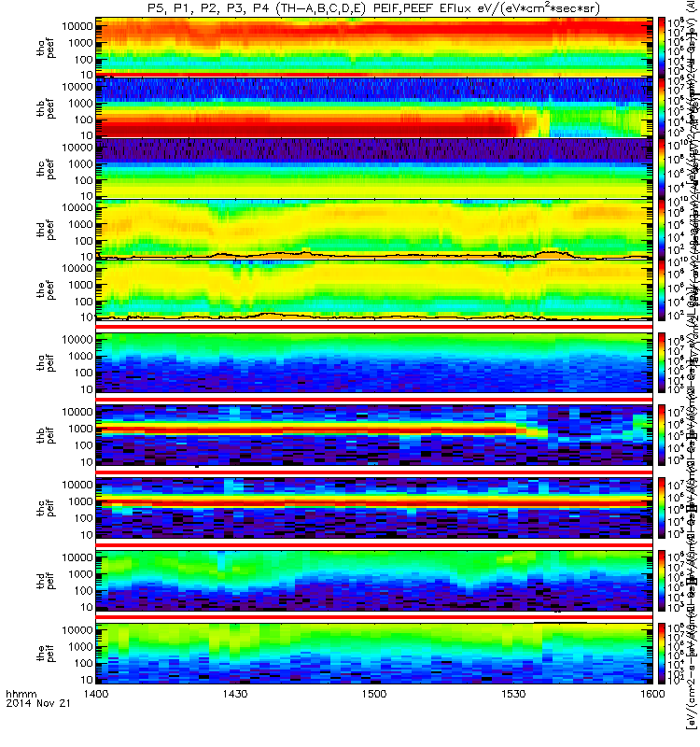Click the 'hhmm' axis unit label

pyautogui.click(x=21, y=694)
